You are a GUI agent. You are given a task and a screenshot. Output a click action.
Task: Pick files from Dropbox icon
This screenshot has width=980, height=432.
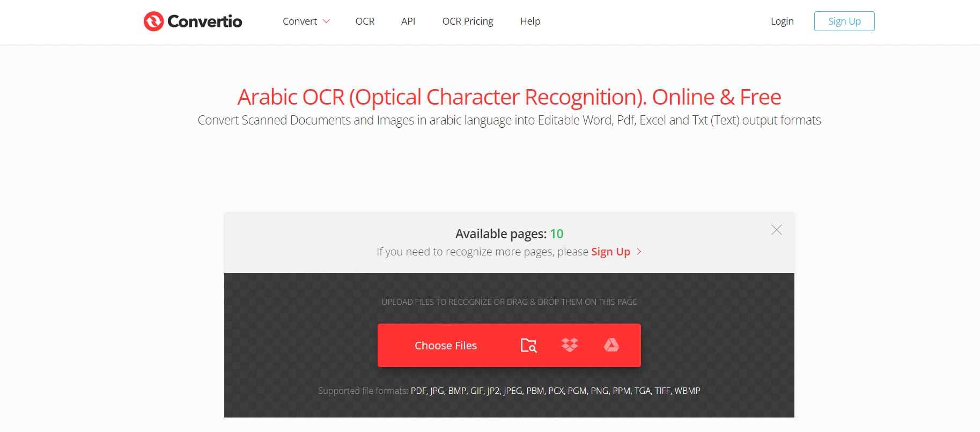(x=570, y=345)
